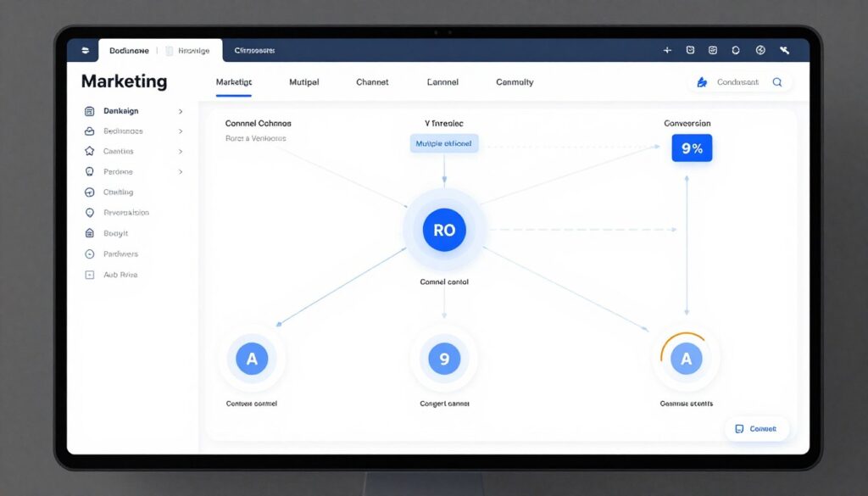The width and height of the screenshot is (868, 496).
Task: Expand the Dankaign sidebar item chevron
Action: [181, 111]
